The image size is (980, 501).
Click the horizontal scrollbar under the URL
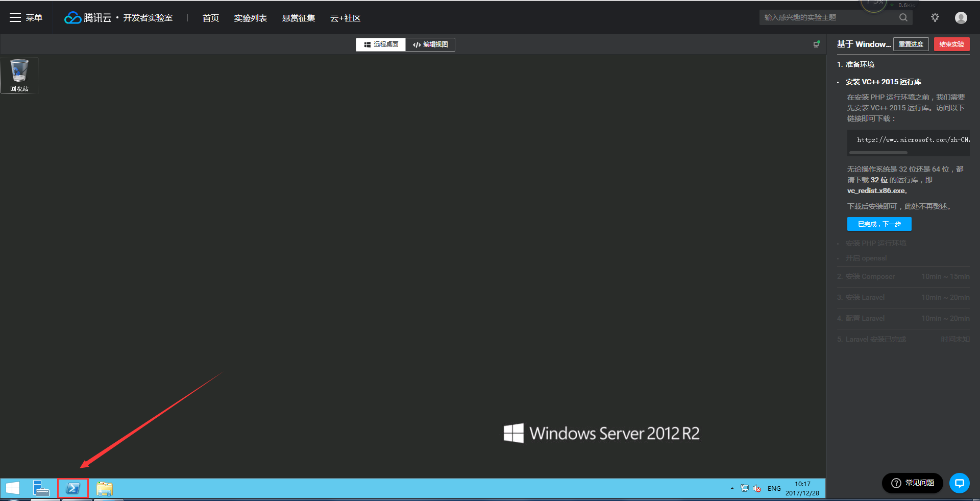878,153
